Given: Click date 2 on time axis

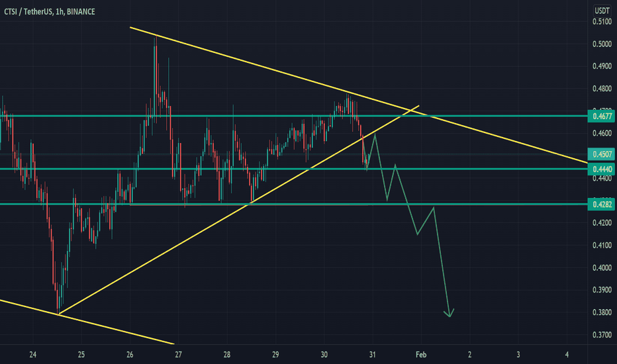Looking at the screenshot, I should click(469, 355).
